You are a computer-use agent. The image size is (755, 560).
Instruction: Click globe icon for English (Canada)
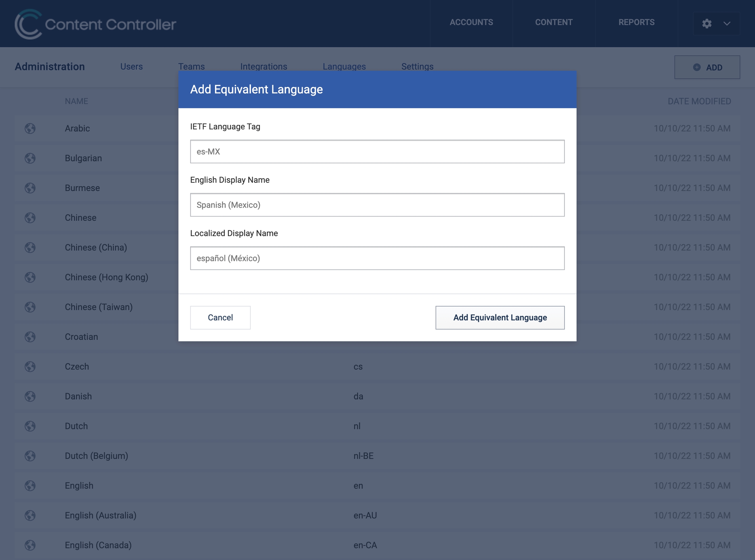pyautogui.click(x=30, y=545)
